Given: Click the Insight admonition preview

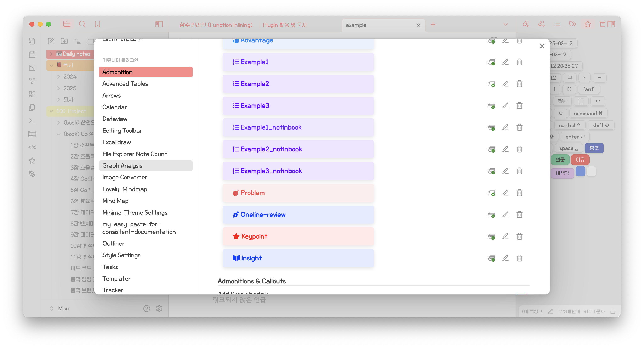Looking at the screenshot, I should [x=298, y=258].
